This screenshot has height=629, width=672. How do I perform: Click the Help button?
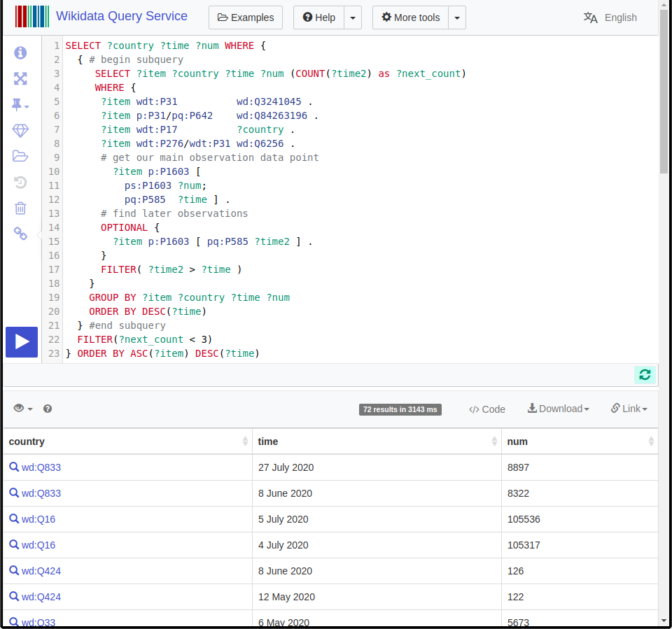(319, 17)
